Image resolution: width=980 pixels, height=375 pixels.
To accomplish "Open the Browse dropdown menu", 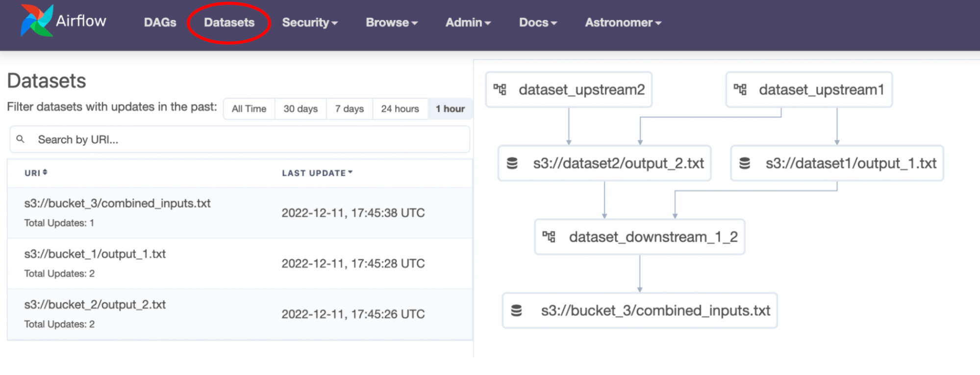I will (x=391, y=23).
